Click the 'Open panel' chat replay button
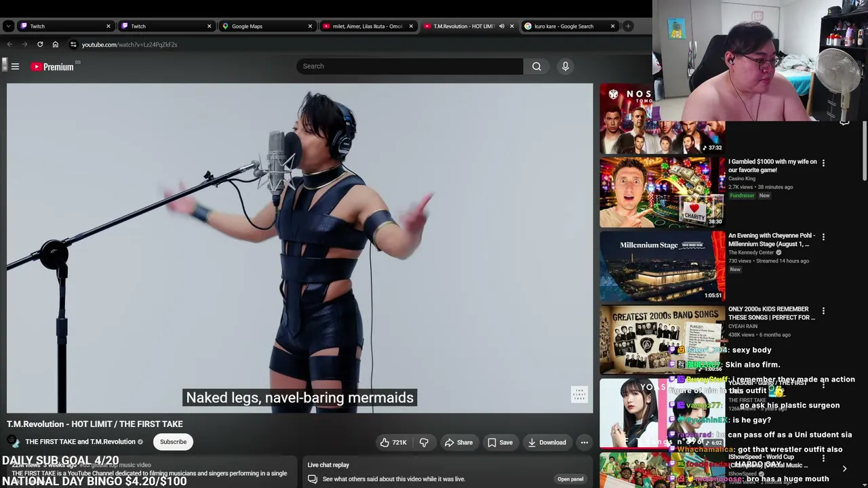The height and width of the screenshot is (488, 868). [570, 479]
